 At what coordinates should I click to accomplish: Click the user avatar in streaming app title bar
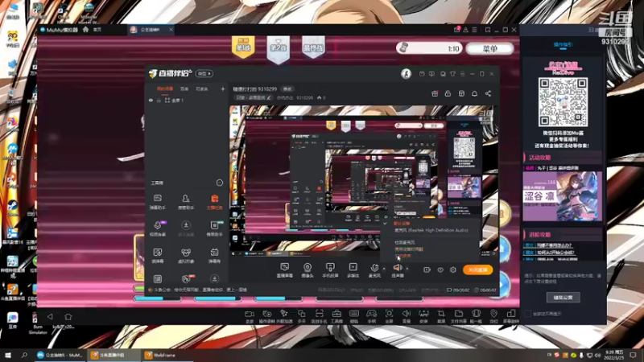point(406,73)
